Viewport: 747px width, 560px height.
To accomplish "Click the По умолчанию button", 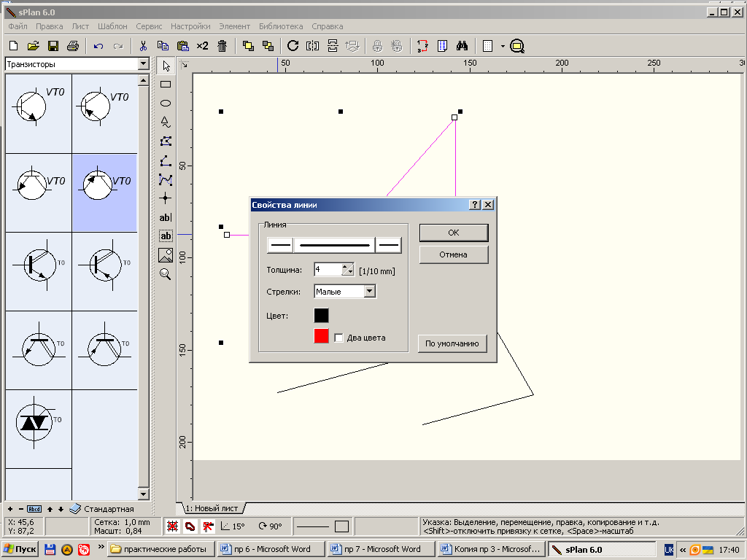I will (452, 343).
